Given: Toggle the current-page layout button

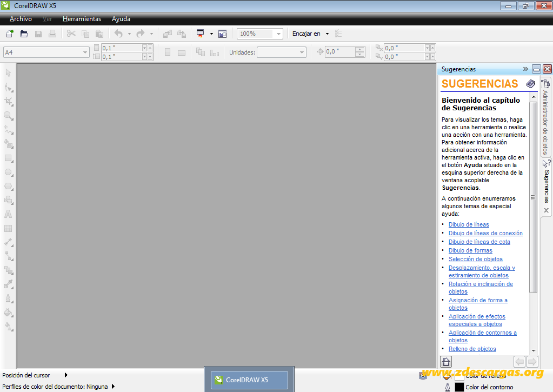Looking at the screenshot, I should [215, 53].
